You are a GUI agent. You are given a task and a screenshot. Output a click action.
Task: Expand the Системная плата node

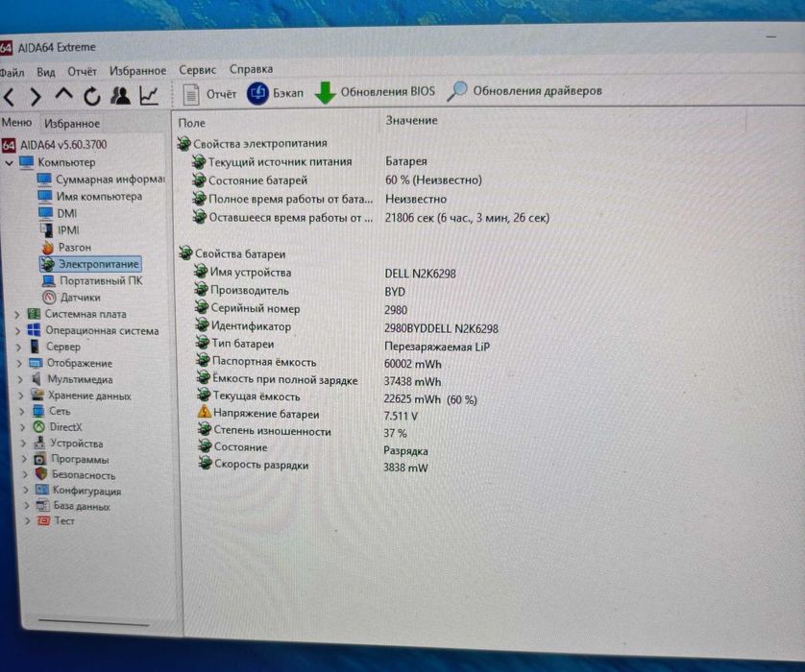click(16, 315)
